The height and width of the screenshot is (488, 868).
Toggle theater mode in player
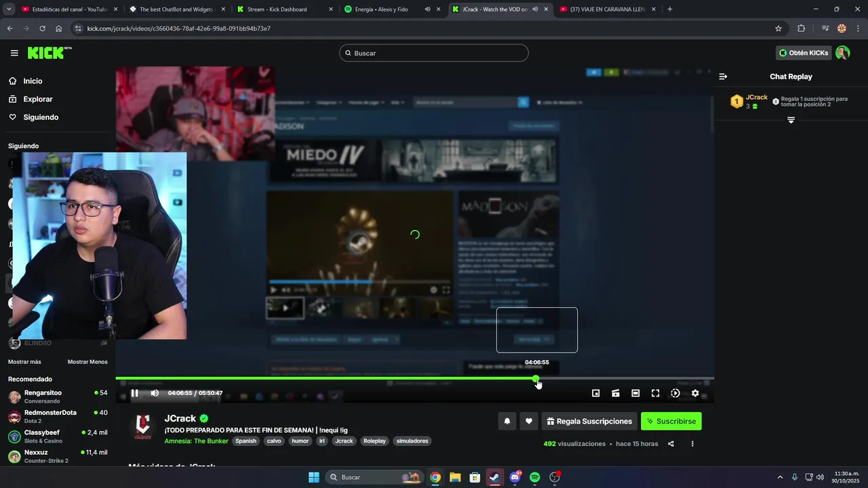[x=635, y=393]
